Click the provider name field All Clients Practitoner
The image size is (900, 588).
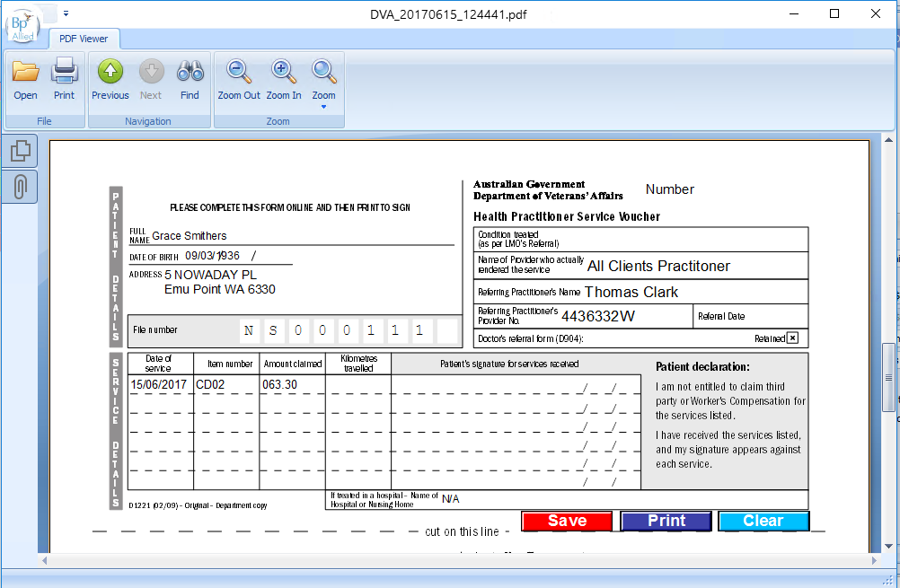click(x=696, y=267)
